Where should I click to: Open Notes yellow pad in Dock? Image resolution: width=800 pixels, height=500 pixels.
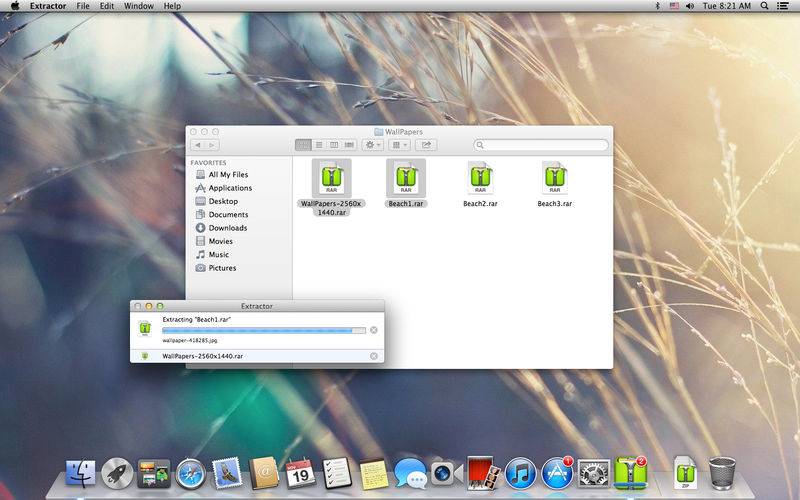373,473
